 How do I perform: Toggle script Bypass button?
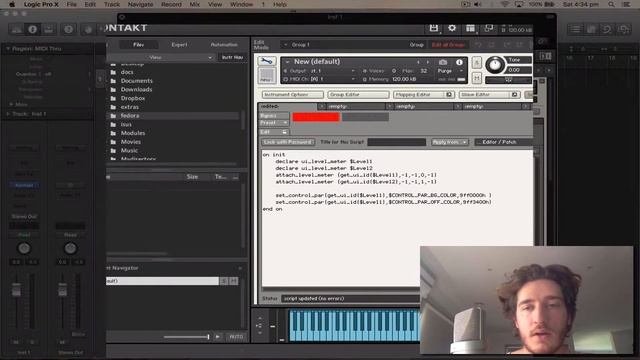click(x=273, y=116)
